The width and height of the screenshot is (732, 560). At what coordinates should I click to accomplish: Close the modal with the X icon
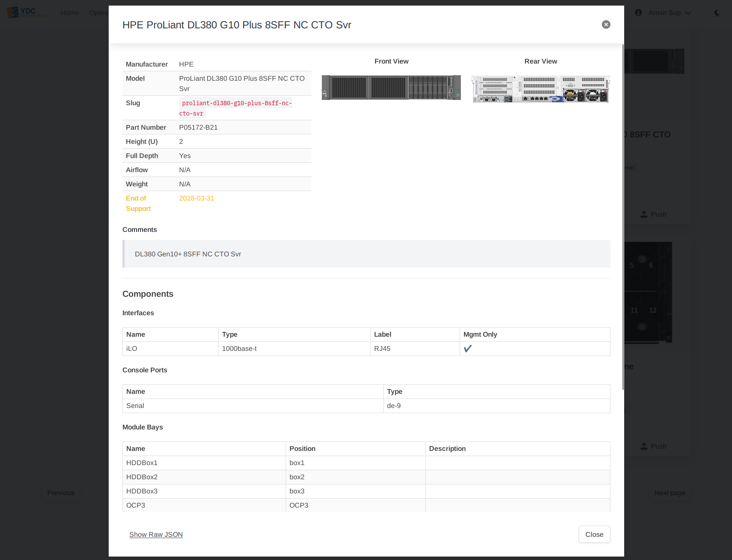tap(606, 24)
